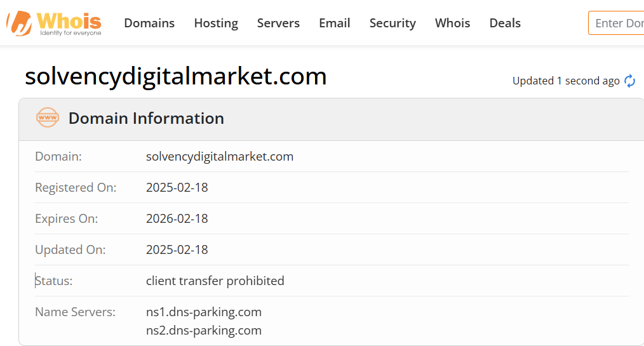Open the Servers menu

tap(278, 23)
